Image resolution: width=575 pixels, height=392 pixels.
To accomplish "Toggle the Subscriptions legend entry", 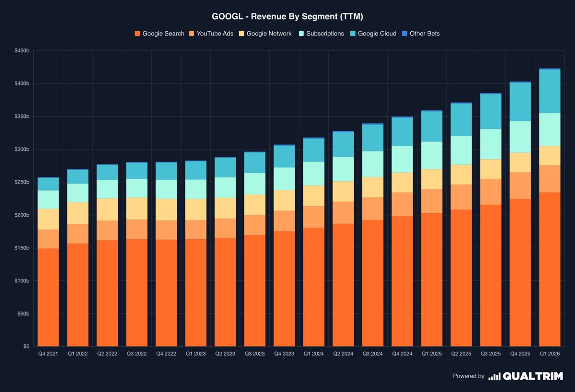I will click(x=321, y=34).
